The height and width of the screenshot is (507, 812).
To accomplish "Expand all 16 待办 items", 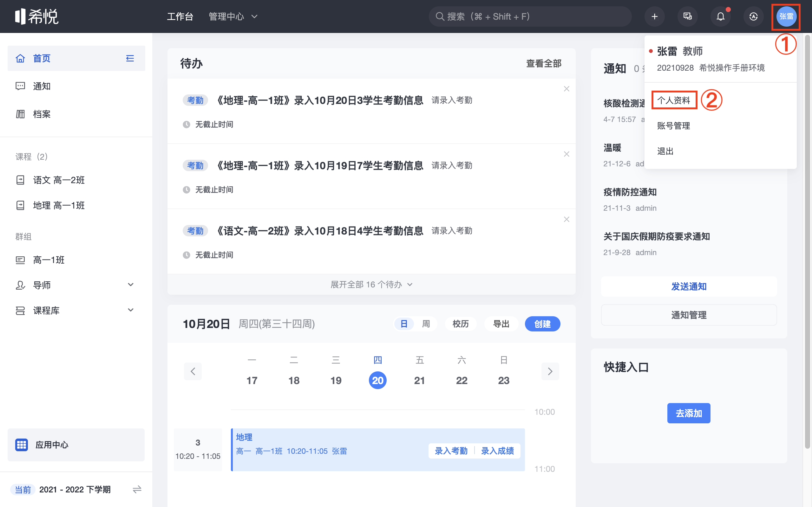I will (371, 285).
